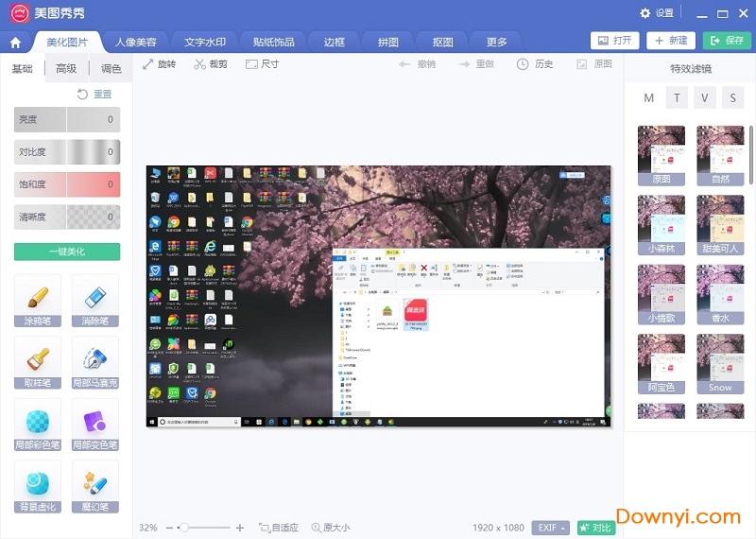
Task: Click 撤销 undo
Action: click(418, 64)
